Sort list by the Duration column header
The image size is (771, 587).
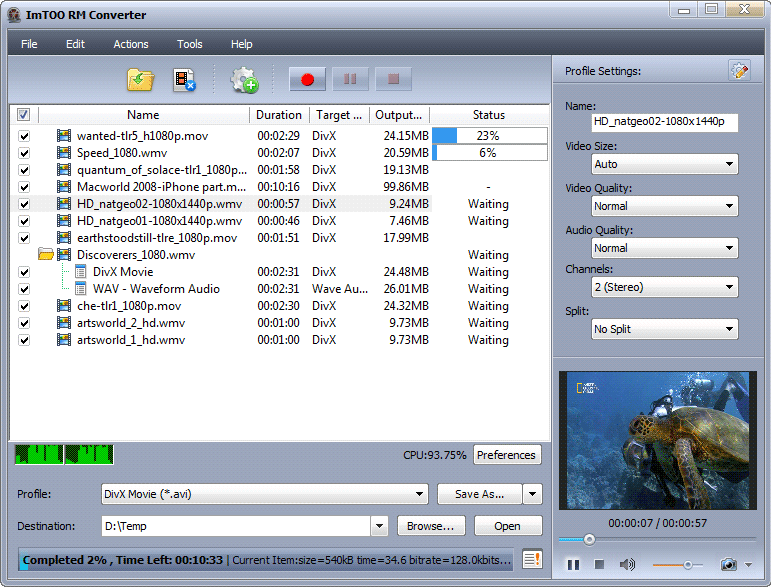pyautogui.click(x=279, y=115)
